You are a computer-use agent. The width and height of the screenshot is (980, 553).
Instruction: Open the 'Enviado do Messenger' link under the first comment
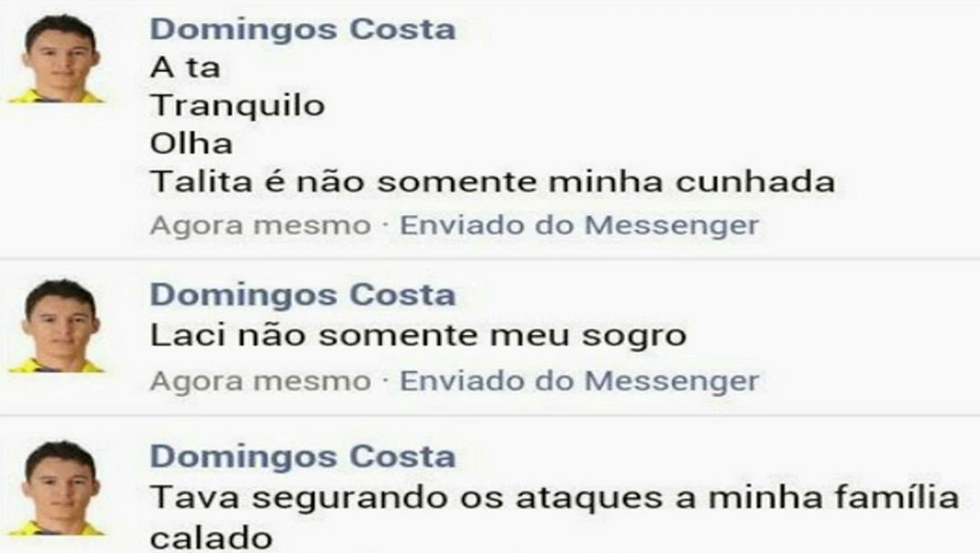point(579,226)
